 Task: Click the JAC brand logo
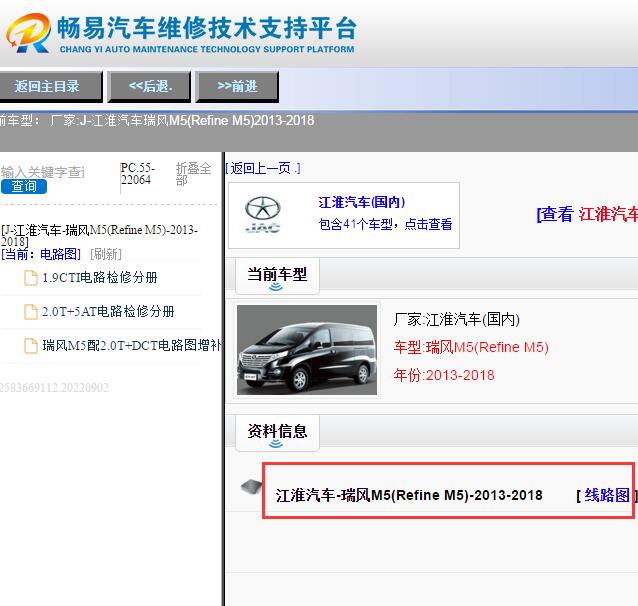click(x=262, y=215)
